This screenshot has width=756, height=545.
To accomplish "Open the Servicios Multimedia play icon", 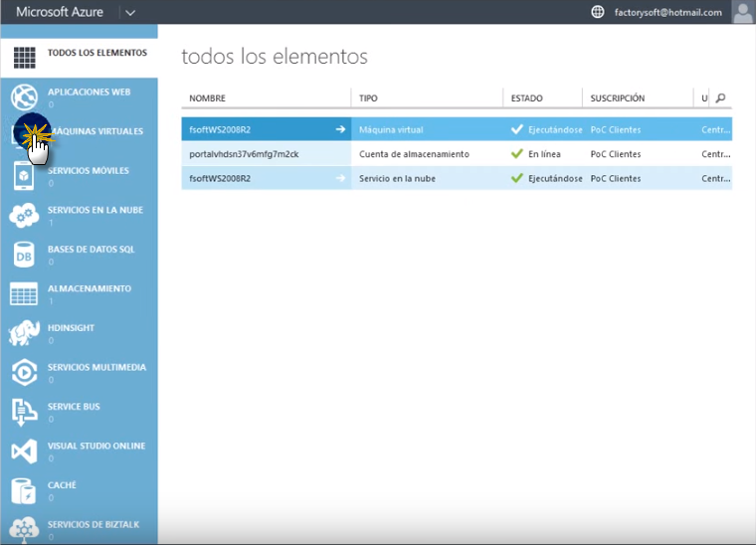I will coord(24,373).
